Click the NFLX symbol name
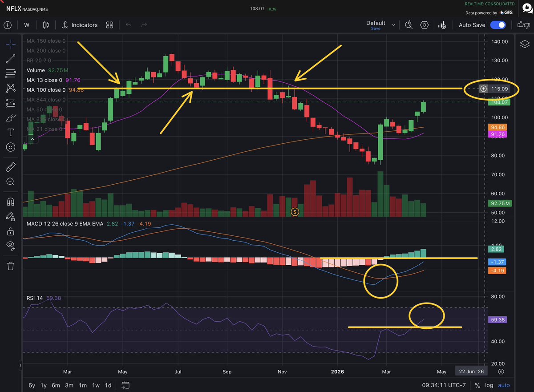 (13, 8)
